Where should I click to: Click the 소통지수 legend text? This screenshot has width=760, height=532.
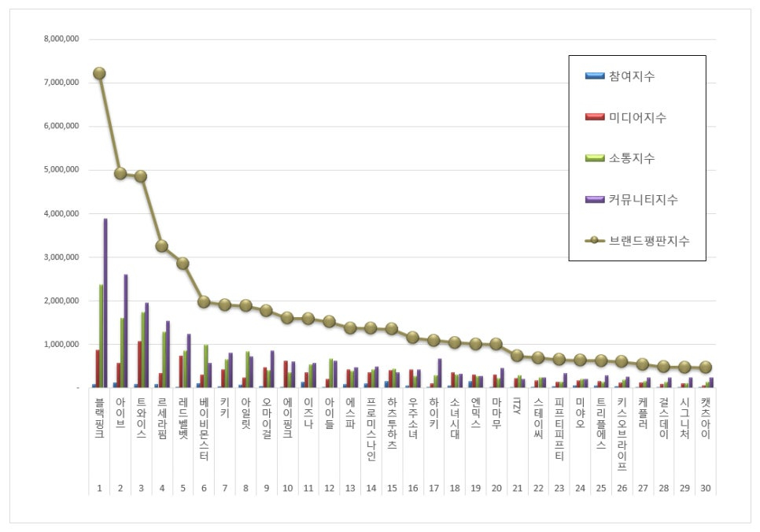[631, 158]
